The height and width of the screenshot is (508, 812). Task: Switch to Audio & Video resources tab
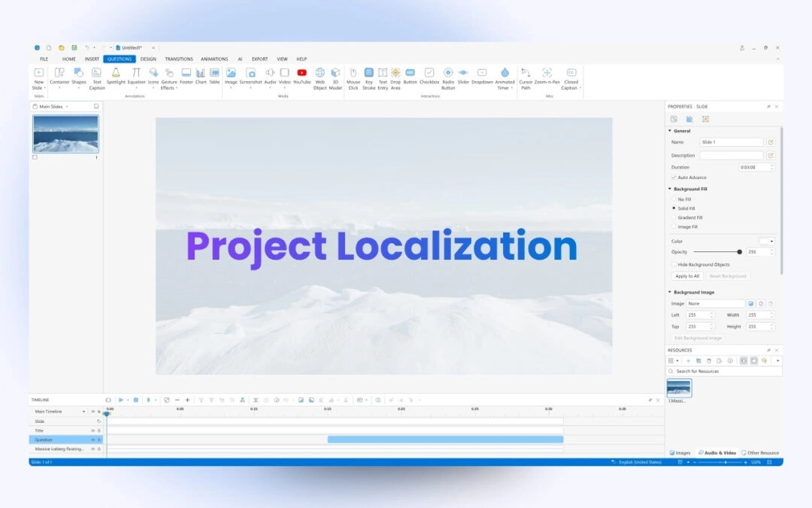tap(717, 452)
